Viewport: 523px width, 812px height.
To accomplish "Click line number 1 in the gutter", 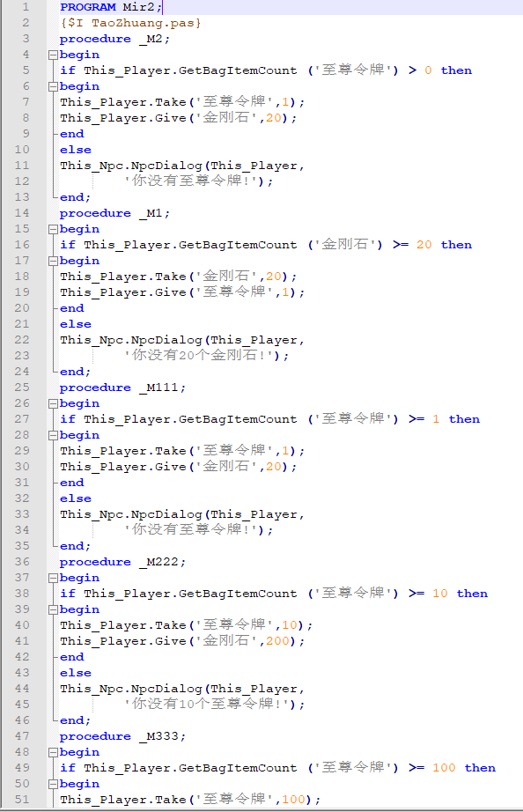I will [26, 7].
